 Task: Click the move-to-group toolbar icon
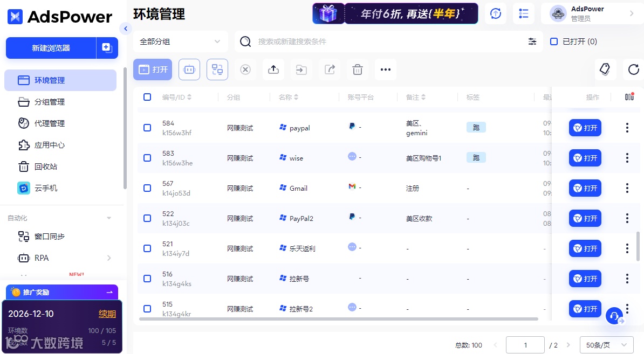(301, 70)
